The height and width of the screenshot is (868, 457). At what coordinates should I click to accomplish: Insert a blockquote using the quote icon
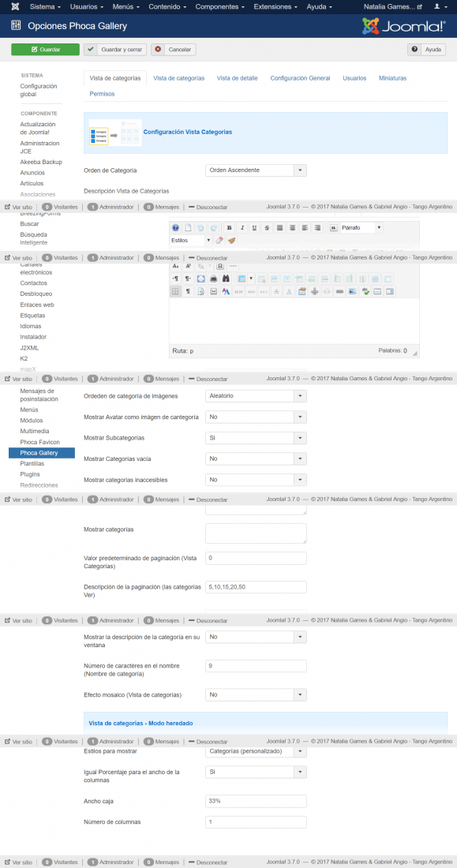coord(333,228)
